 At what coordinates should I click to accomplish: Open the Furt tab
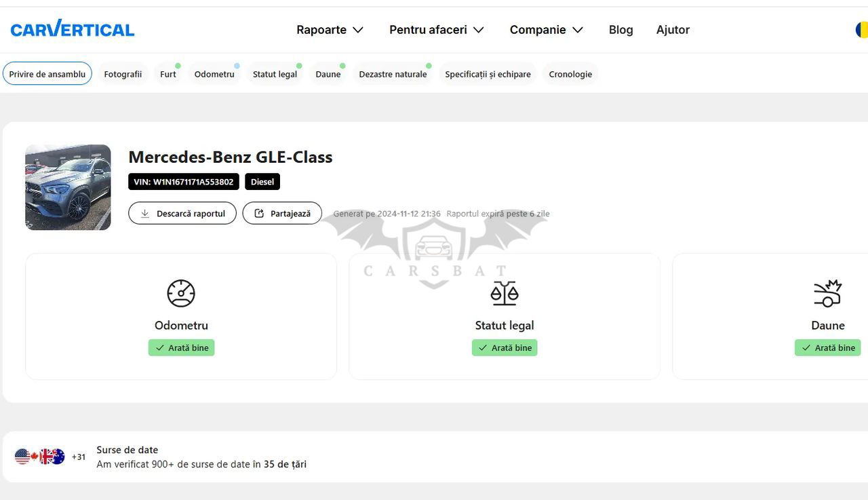coord(168,74)
